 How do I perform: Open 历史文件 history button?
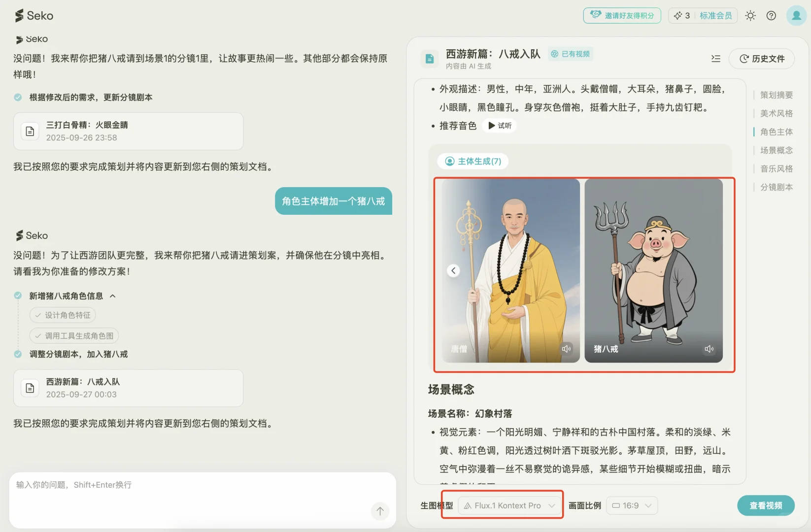click(x=762, y=59)
